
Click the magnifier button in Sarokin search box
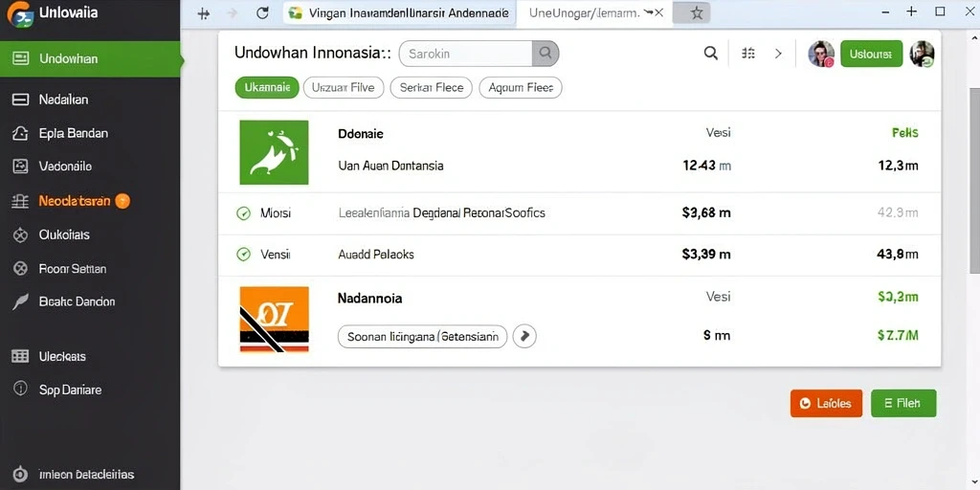(545, 54)
